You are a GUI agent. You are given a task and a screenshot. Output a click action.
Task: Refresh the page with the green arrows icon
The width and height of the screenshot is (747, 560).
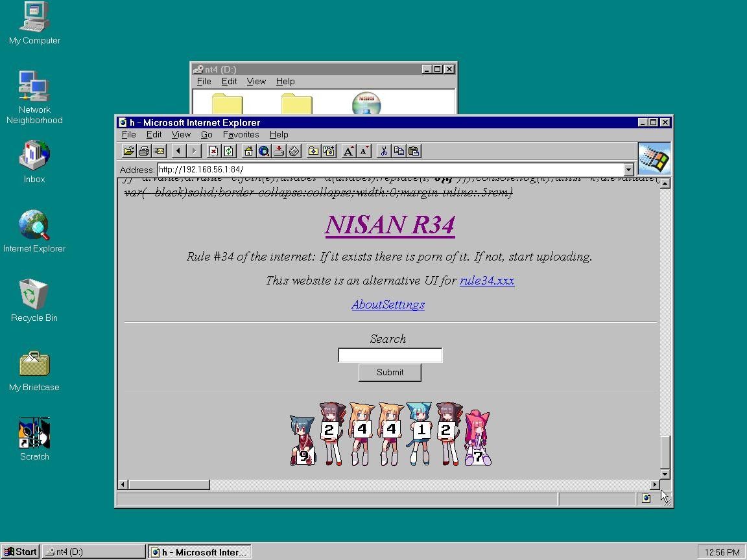229,152
